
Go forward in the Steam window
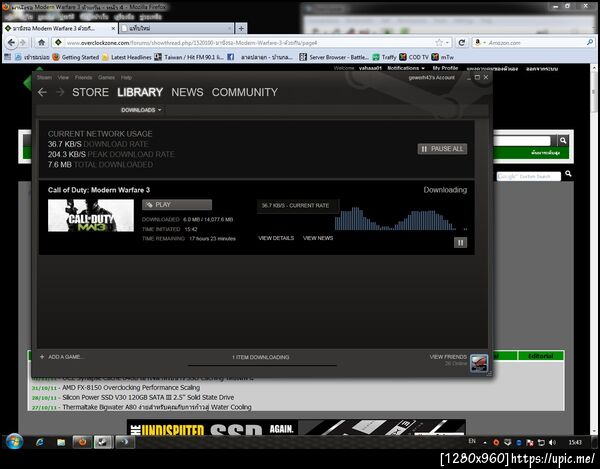60,92
